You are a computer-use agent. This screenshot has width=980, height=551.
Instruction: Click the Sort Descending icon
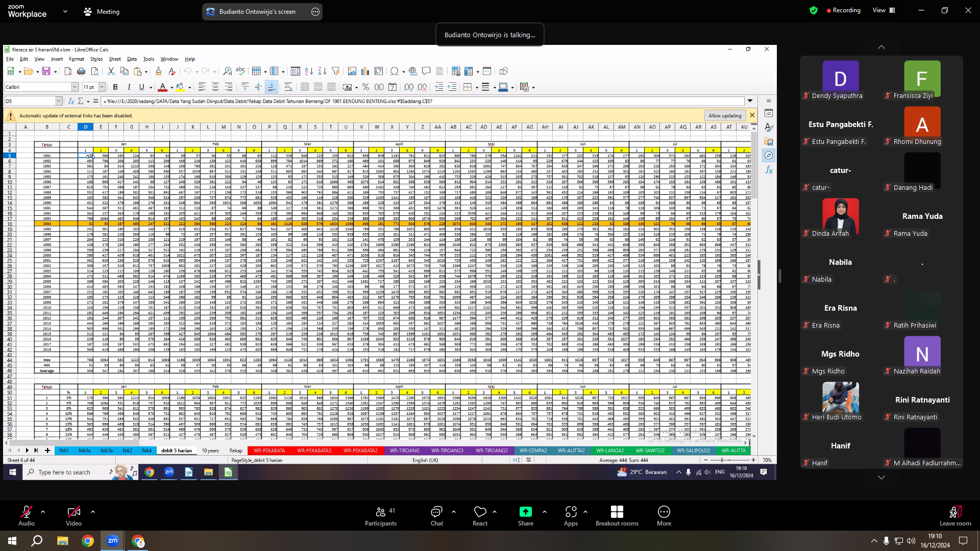pyautogui.click(x=322, y=71)
